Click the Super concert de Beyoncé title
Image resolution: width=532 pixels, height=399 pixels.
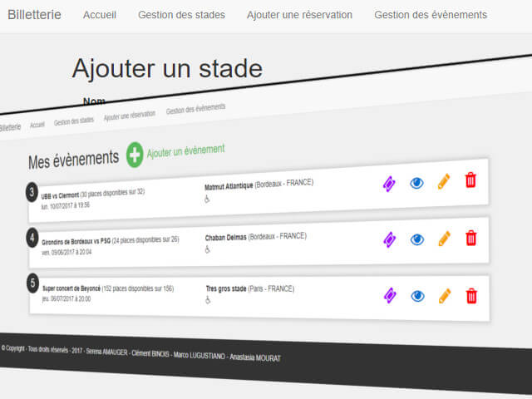coord(71,288)
